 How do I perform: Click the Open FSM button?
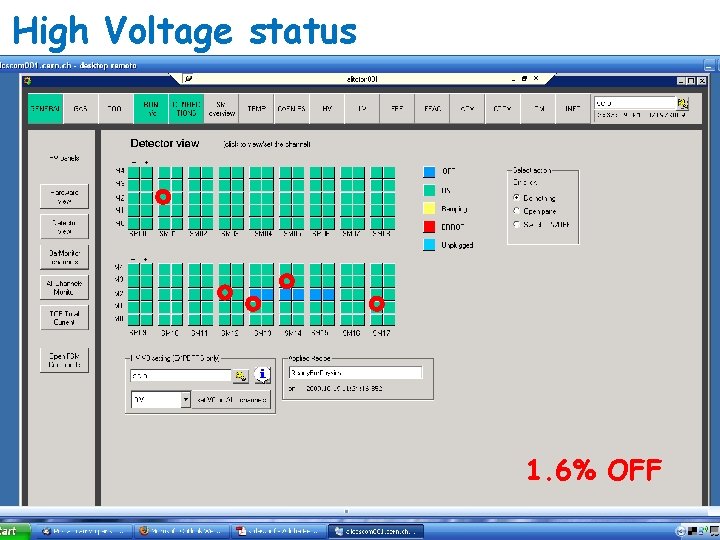(64, 360)
